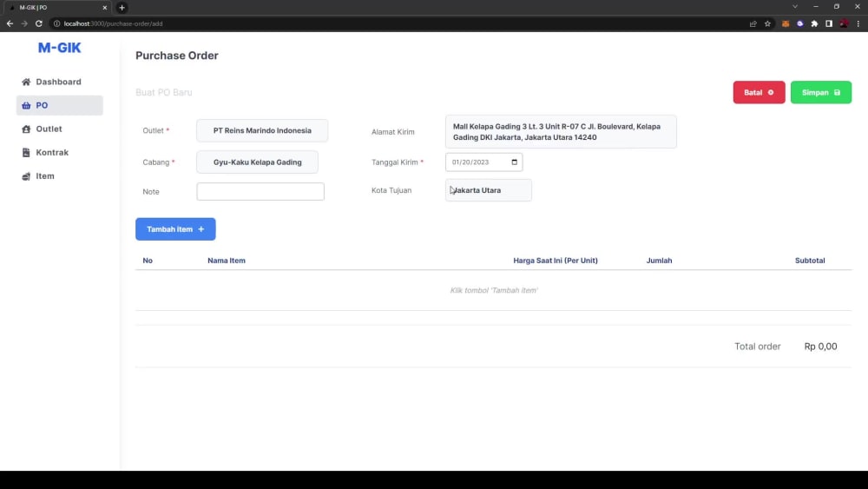Screen dimensions: 868x489
Task: Select the M-GIK | PO tab
Action: pyautogui.click(x=56, y=8)
